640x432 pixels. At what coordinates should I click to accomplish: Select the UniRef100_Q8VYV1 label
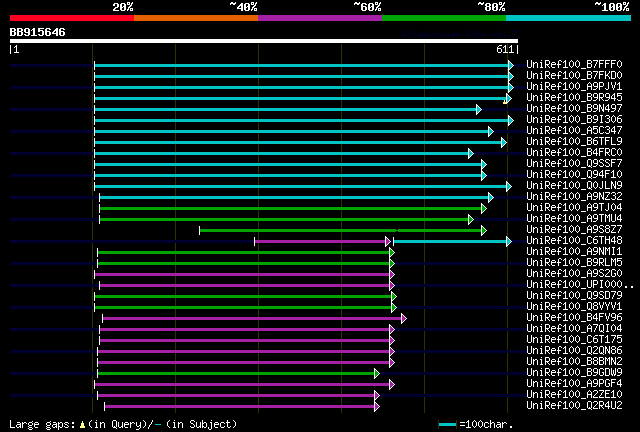574,307
